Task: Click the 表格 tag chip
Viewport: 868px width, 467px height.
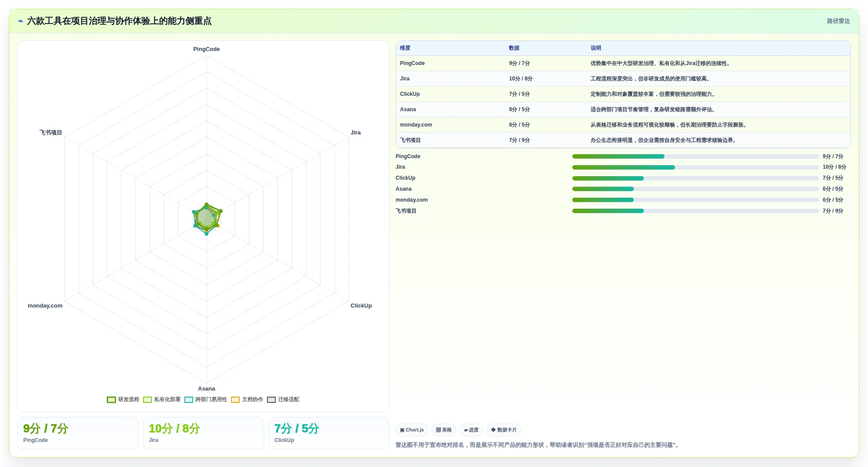Action: [x=444, y=430]
